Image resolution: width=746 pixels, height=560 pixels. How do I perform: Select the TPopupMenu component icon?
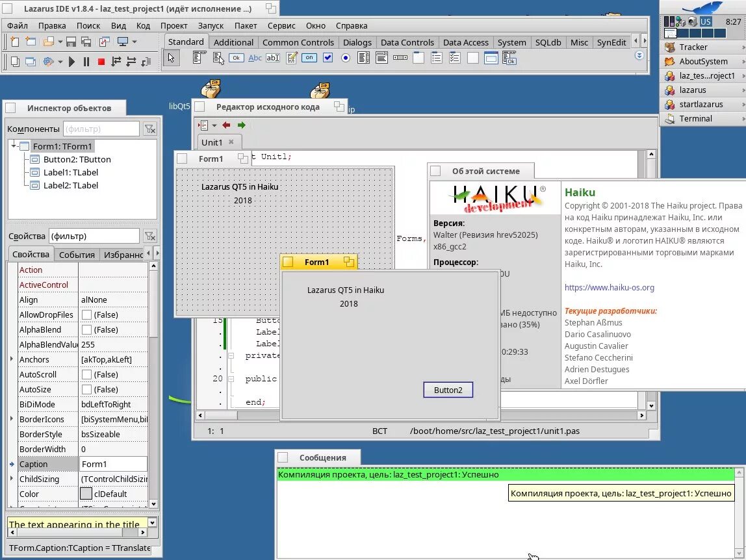coord(218,58)
